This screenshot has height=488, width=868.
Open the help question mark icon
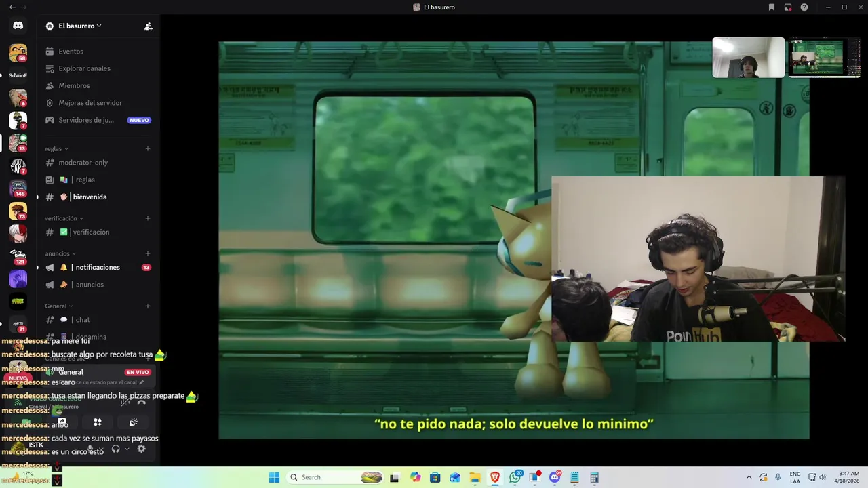[804, 7]
